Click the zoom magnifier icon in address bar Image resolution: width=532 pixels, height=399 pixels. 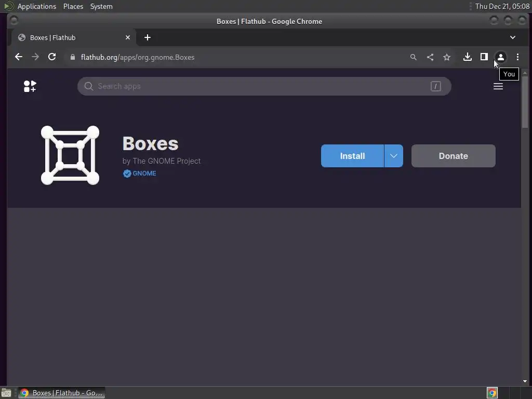click(413, 57)
